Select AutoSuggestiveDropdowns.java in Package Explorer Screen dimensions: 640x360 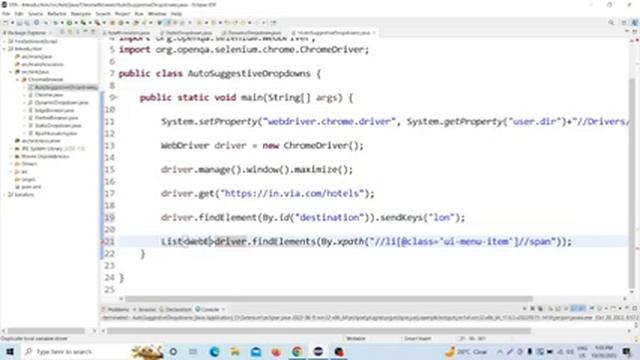point(63,87)
